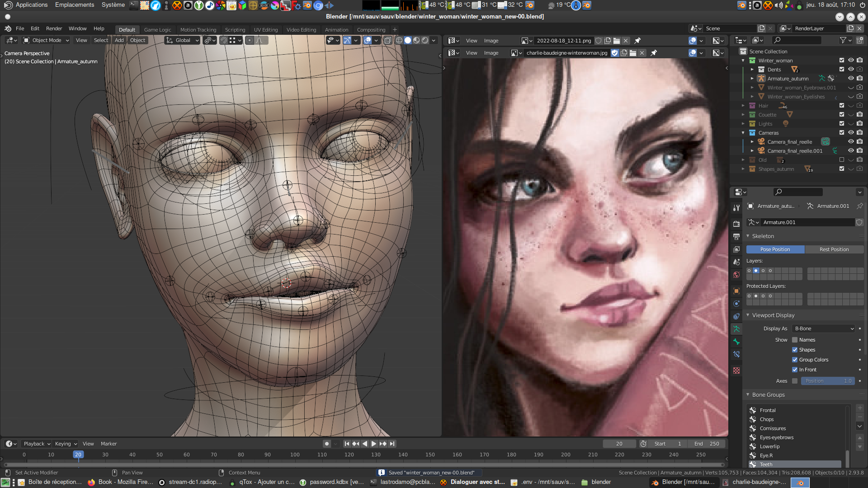Expand the Hair collection in outliner
The height and width of the screenshot is (488, 868).
coord(743,106)
